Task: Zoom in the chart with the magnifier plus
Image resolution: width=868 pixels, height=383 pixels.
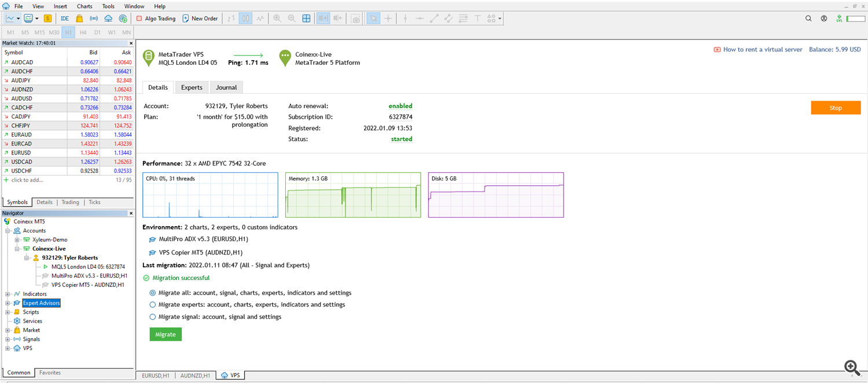Action: [x=277, y=19]
